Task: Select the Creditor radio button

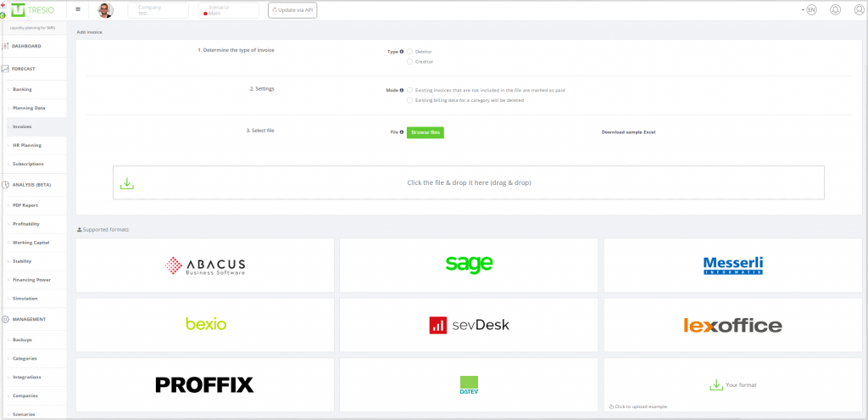Action: click(x=409, y=61)
